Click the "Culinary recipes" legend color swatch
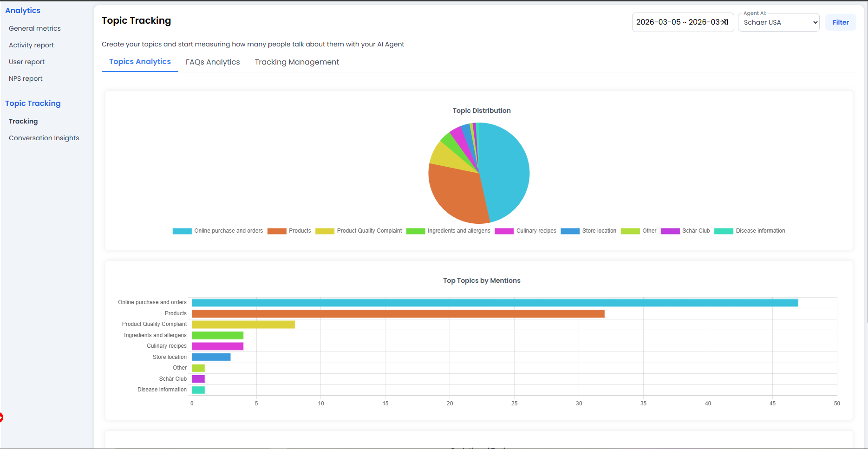The height and width of the screenshot is (449, 868). (504, 231)
